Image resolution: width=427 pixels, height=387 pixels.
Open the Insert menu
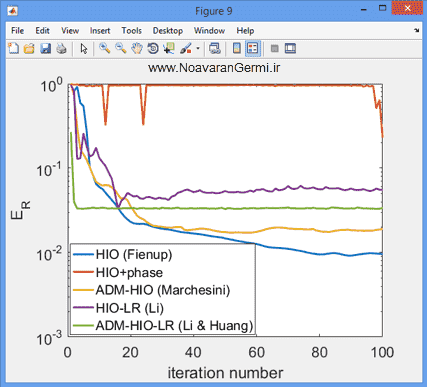coord(100,31)
